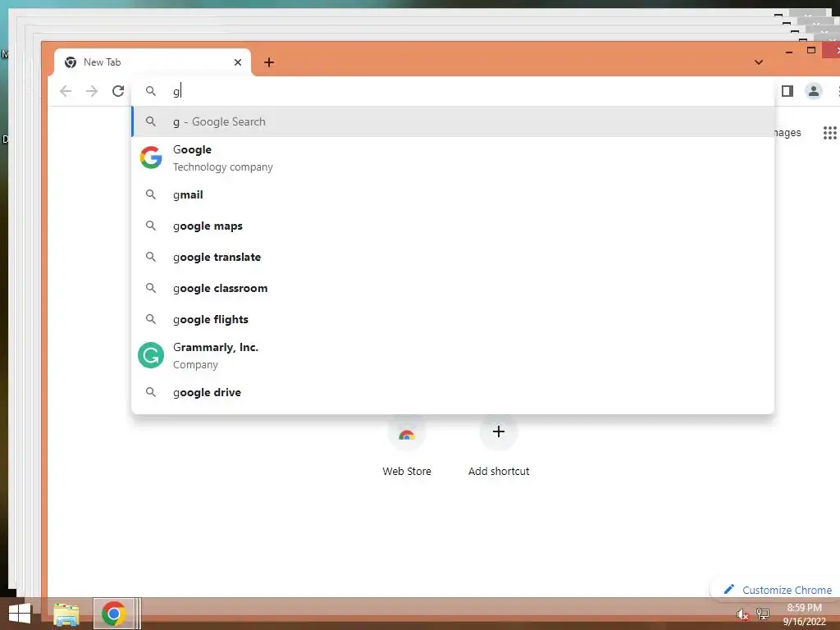Screen dimensions: 840x630
Task: Open a new tab with plus icon
Action: click(x=269, y=62)
